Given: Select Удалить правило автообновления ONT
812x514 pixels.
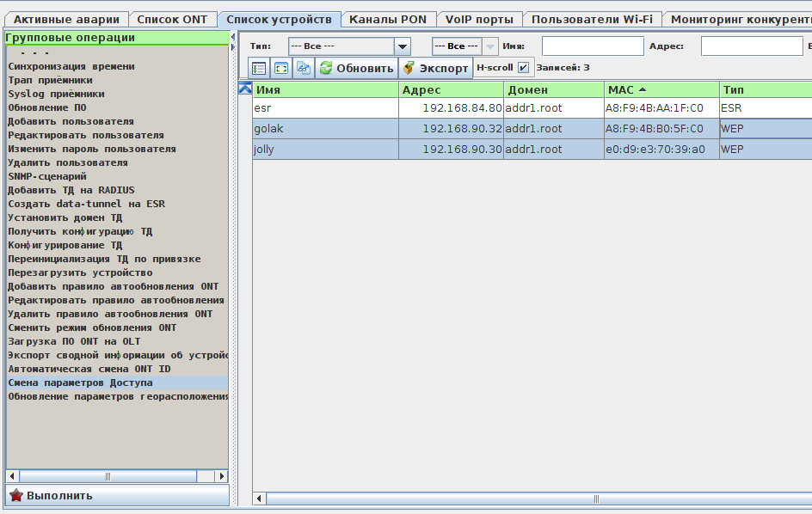Looking at the screenshot, I should pos(118,314).
